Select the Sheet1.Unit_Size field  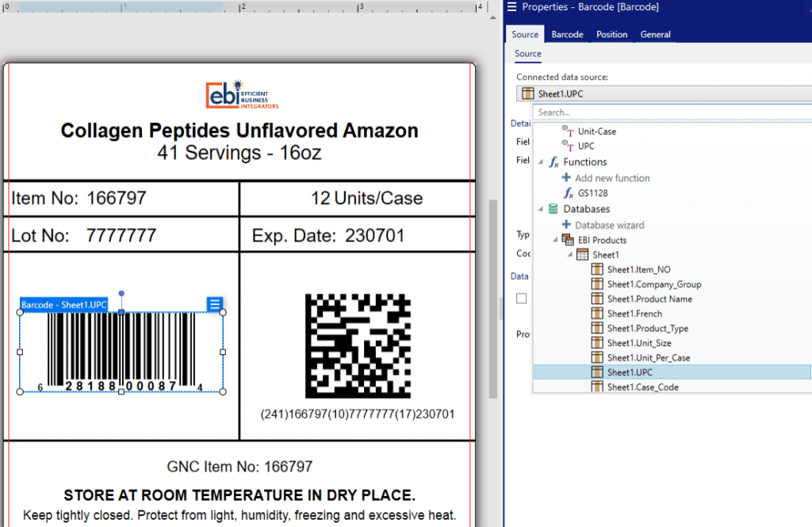(x=639, y=343)
